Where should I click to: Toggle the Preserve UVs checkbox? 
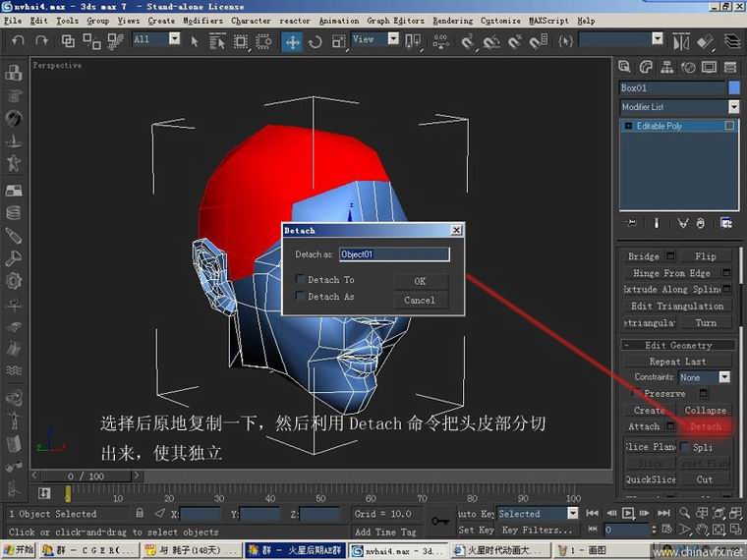point(636,393)
